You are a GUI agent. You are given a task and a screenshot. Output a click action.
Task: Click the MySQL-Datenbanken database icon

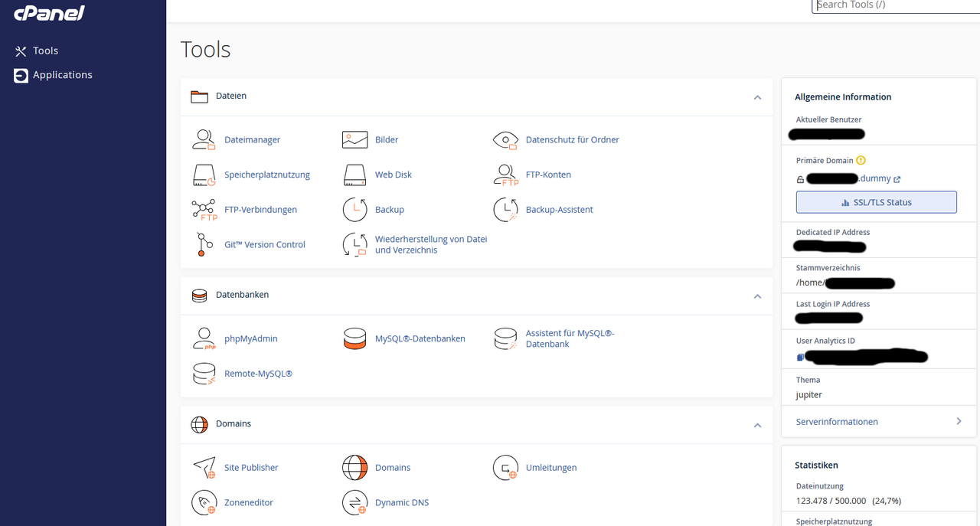[x=354, y=338]
